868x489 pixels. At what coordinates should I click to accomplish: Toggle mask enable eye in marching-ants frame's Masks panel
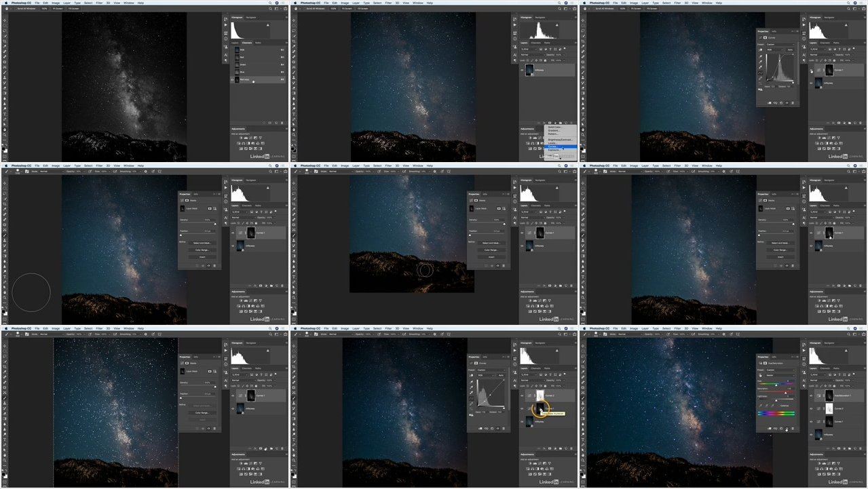(x=209, y=429)
